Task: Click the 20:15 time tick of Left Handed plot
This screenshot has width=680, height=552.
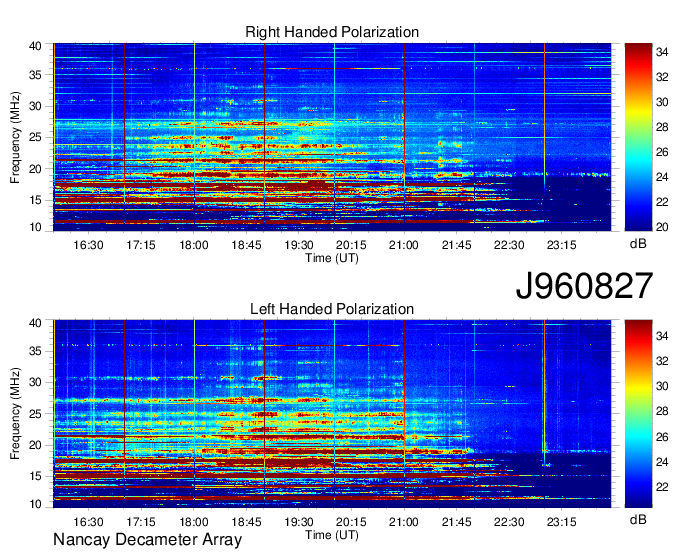Action: tap(351, 522)
